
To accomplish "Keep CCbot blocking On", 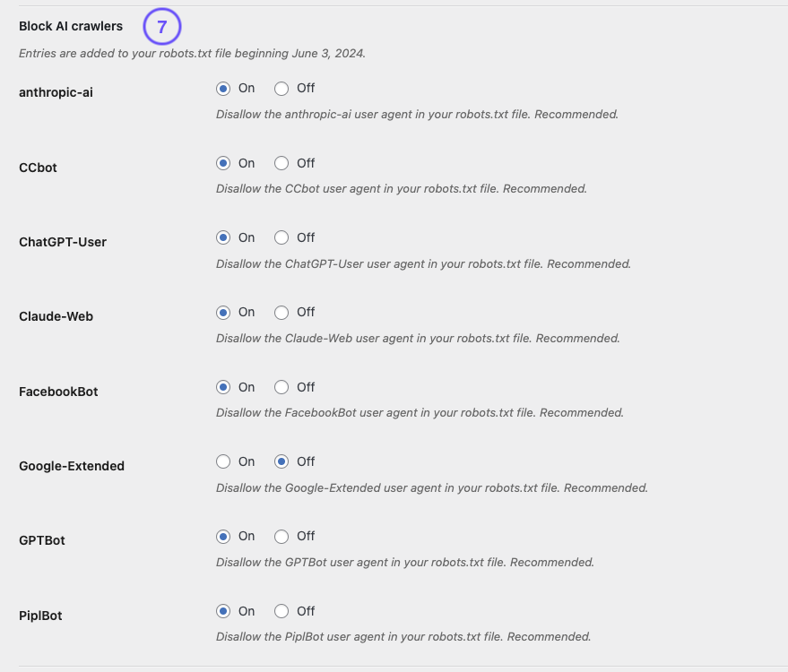I will [225, 163].
